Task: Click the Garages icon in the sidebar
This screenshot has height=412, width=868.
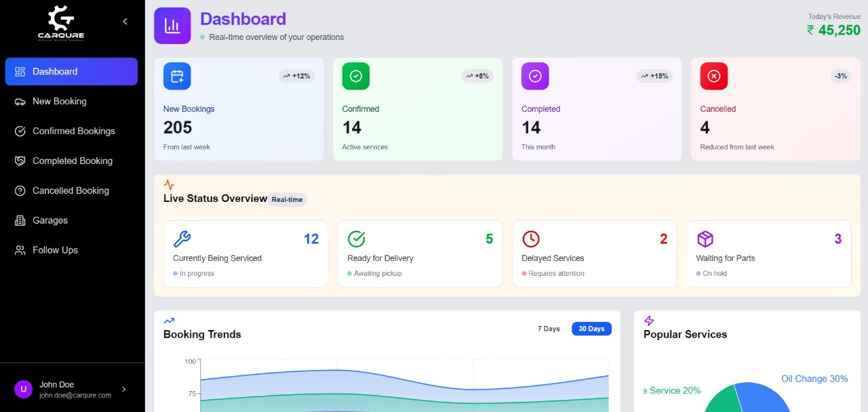Action: tap(20, 220)
